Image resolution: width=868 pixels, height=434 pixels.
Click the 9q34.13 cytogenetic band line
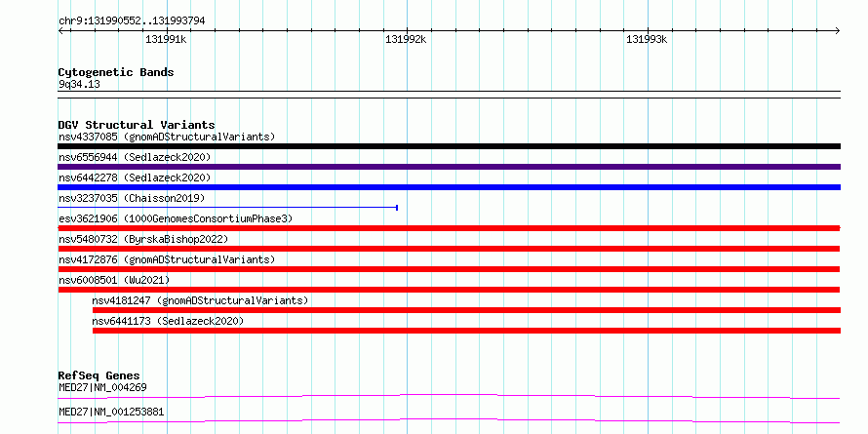(x=449, y=95)
